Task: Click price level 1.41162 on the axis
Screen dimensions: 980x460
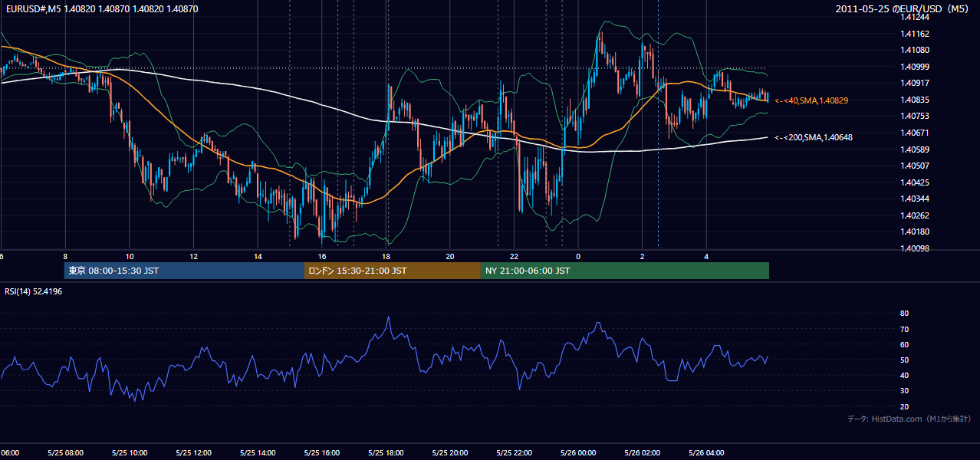Action: [915, 34]
